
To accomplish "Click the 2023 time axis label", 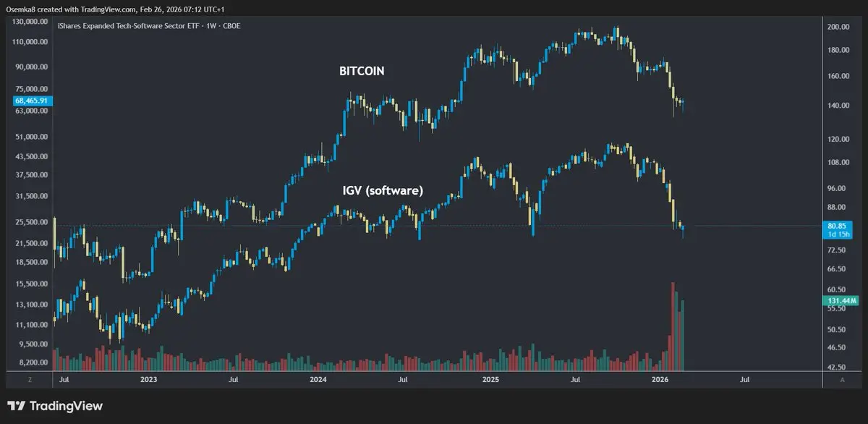I will 148,378.
